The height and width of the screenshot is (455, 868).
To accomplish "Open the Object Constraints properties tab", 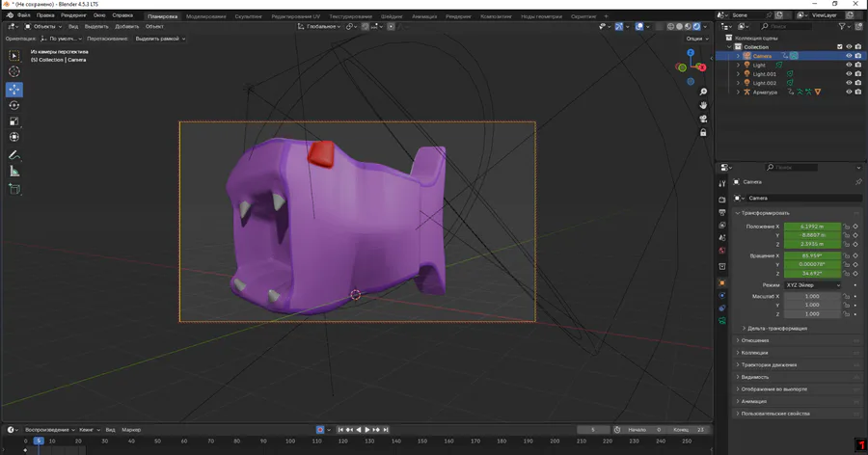I will click(721, 308).
